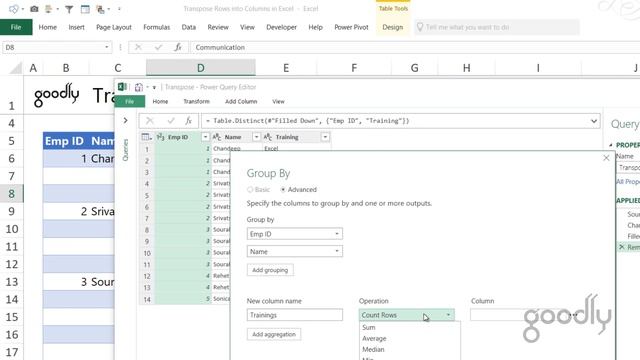Viewport: 640px width, 360px height.
Task: Open the Power Pivot tab
Action: [351, 27]
